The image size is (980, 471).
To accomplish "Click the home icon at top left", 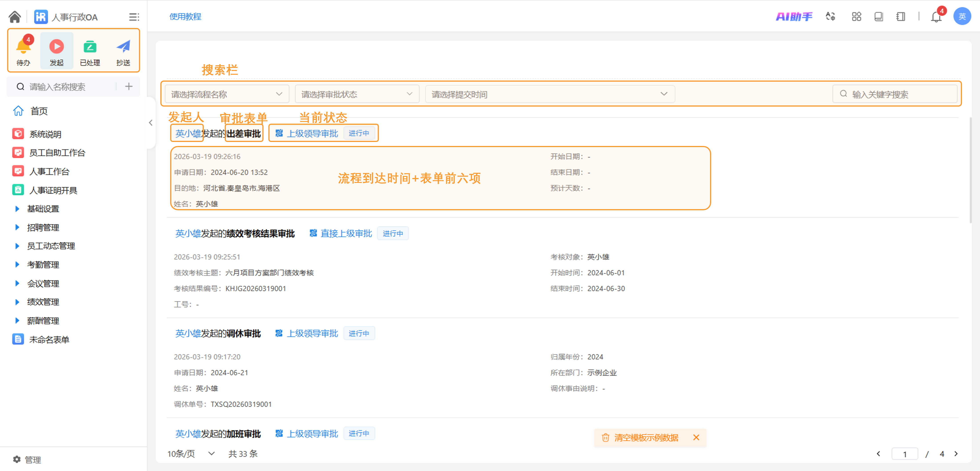I will click(15, 17).
